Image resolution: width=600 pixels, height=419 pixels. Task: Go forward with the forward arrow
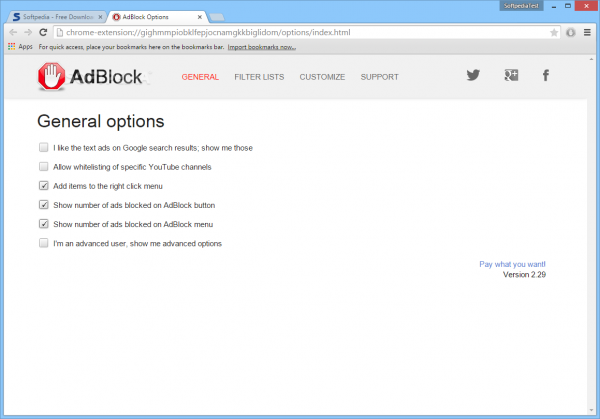pyautogui.click(x=28, y=33)
